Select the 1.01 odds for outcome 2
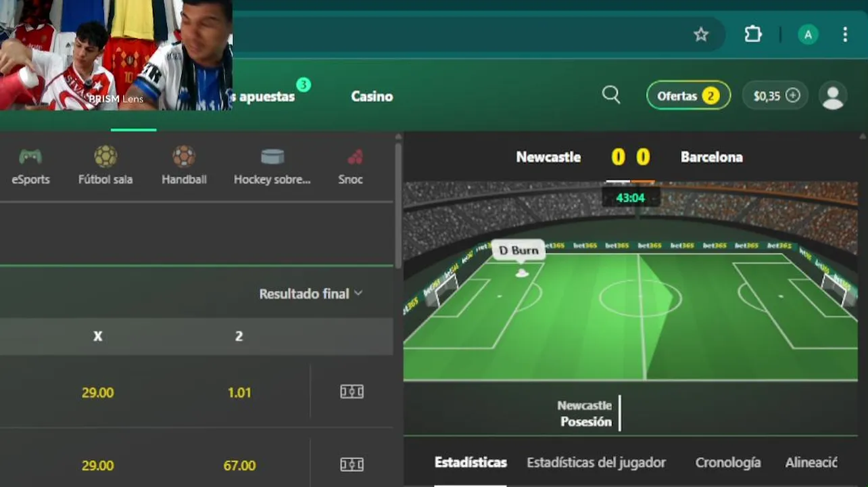This screenshot has height=487, width=868. [239, 392]
